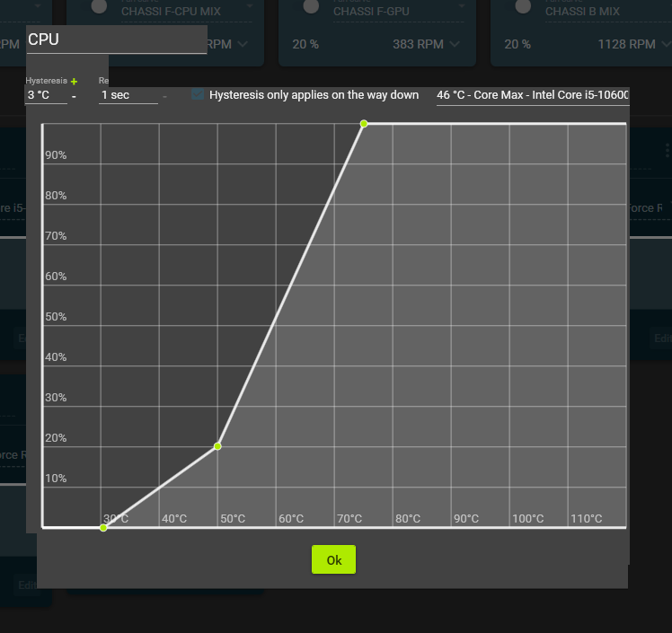672x633 pixels.
Task: Click the 20 % value on CHASSI F-GPU
Action: [305, 44]
